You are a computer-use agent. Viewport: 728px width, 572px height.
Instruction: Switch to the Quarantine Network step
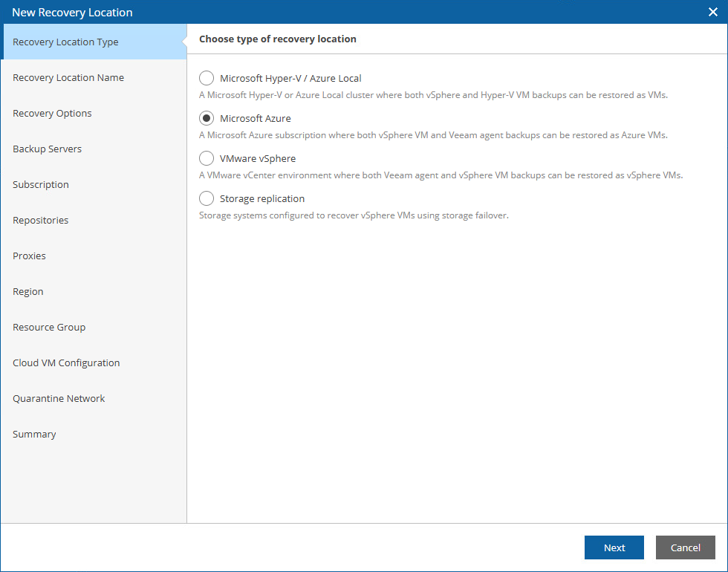click(x=59, y=399)
